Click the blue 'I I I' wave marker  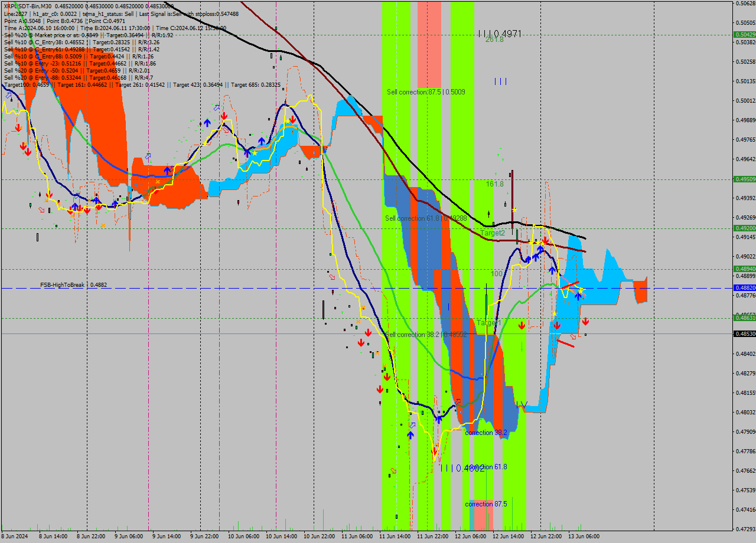500,81
